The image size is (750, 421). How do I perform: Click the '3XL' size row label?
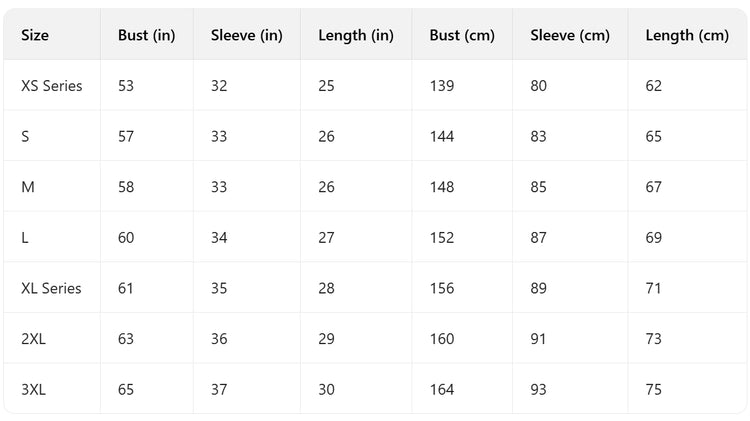pos(34,389)
